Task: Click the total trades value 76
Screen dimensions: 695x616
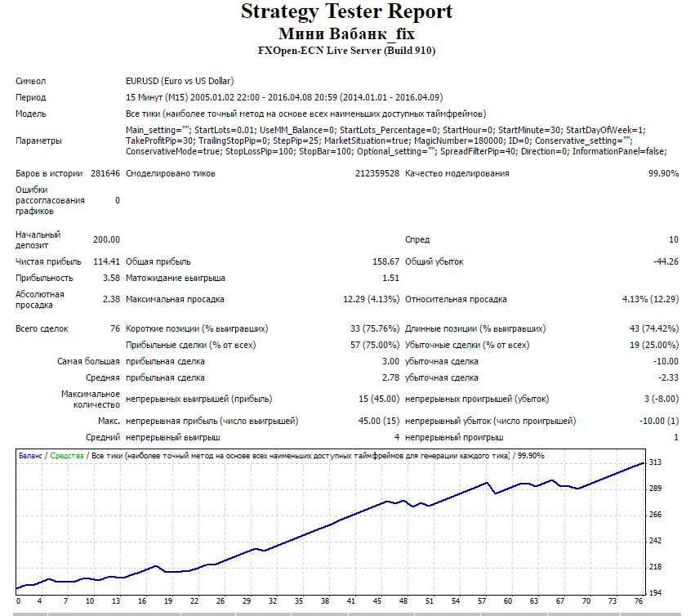Action: 115,328
